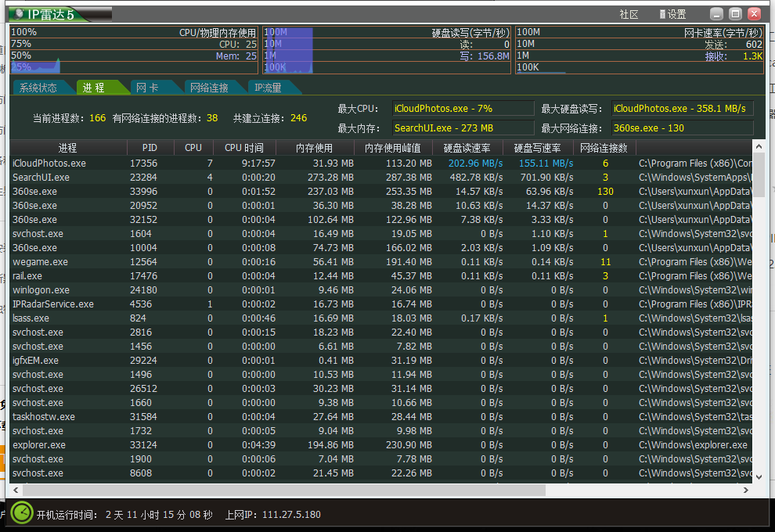Open the 网络连接 tab
Image resolution: width=775 pixels, height=532 pixels.
coord(209,88)
